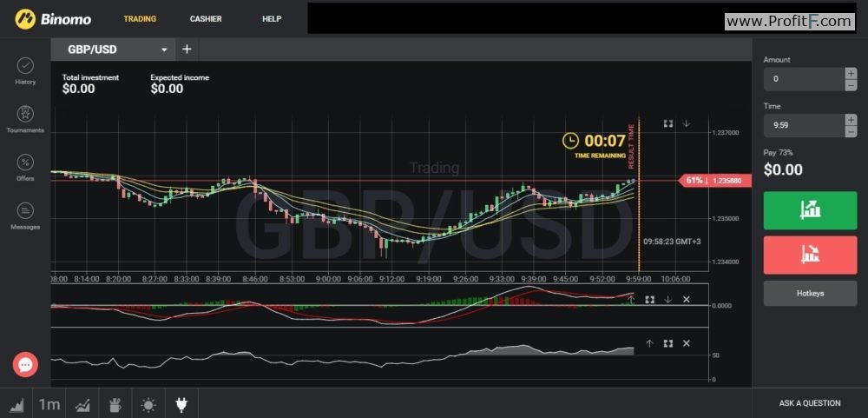Focus the Time input field
This screenshot has width=868, height=418.
click(x=805, y=125)
